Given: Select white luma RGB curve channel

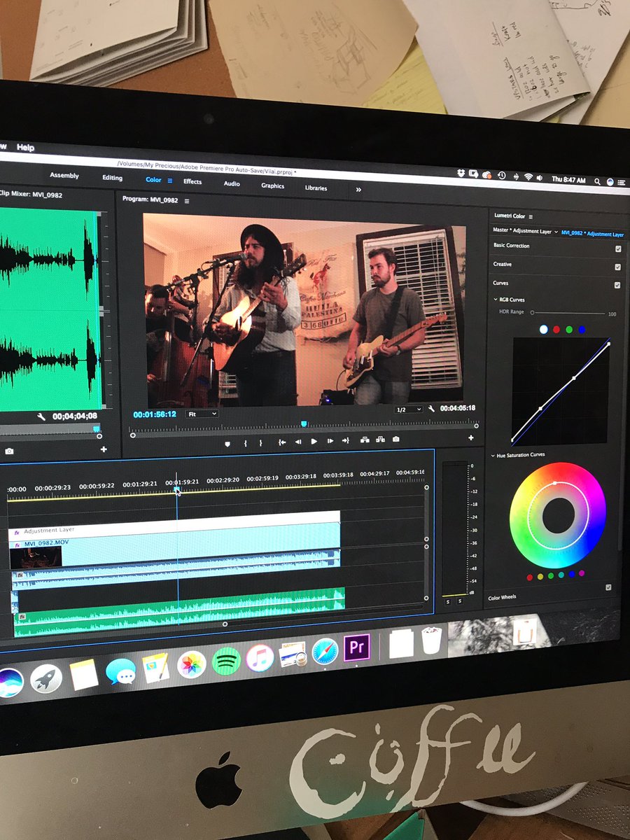Looking at the screenshot, I should 544,329.
